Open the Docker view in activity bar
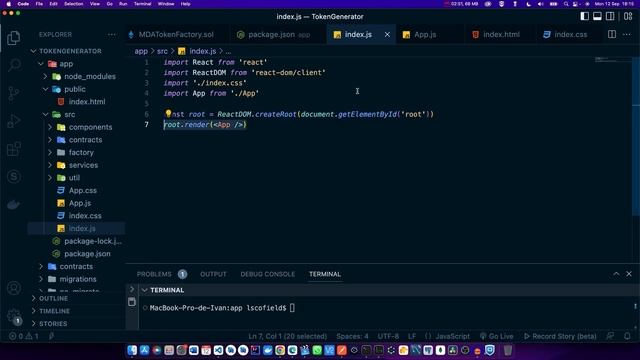Screen dimensions: 640x360 [x=13, y=204]
